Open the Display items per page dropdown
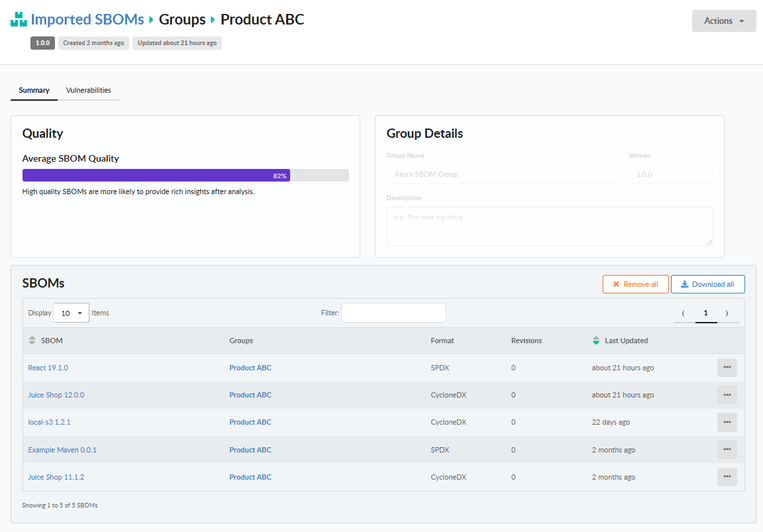Image resolution: width=763 pixels, height=532 pixels. click(71, 313)
